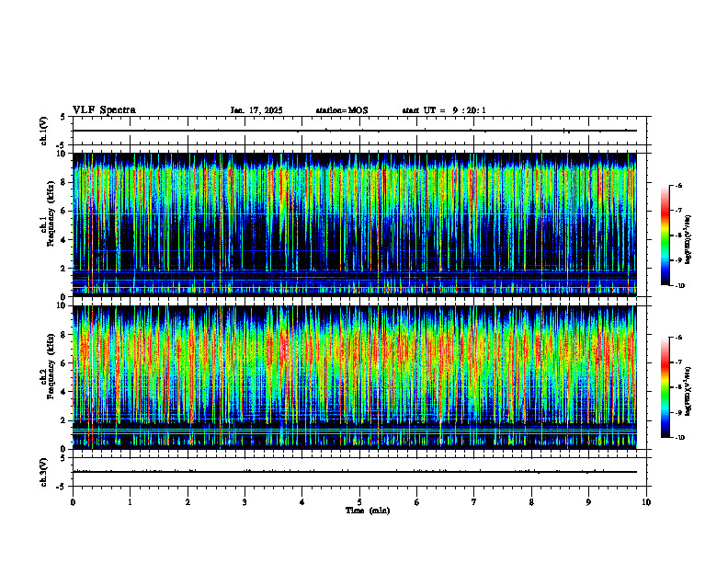This screenshot has width=728, height=563.
Task: Click the '-10' label on ch.2 colorbar
Action: point(680,437)
